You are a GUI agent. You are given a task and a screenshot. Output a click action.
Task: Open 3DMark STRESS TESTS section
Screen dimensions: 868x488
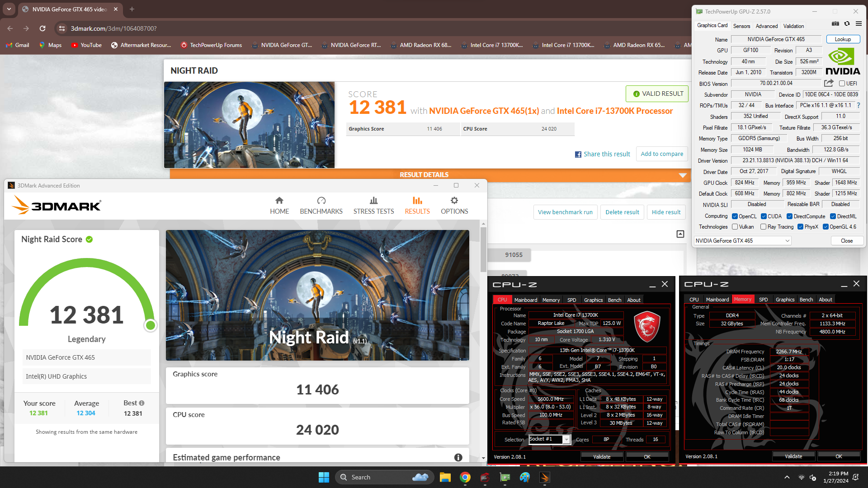tap(373, 206)
